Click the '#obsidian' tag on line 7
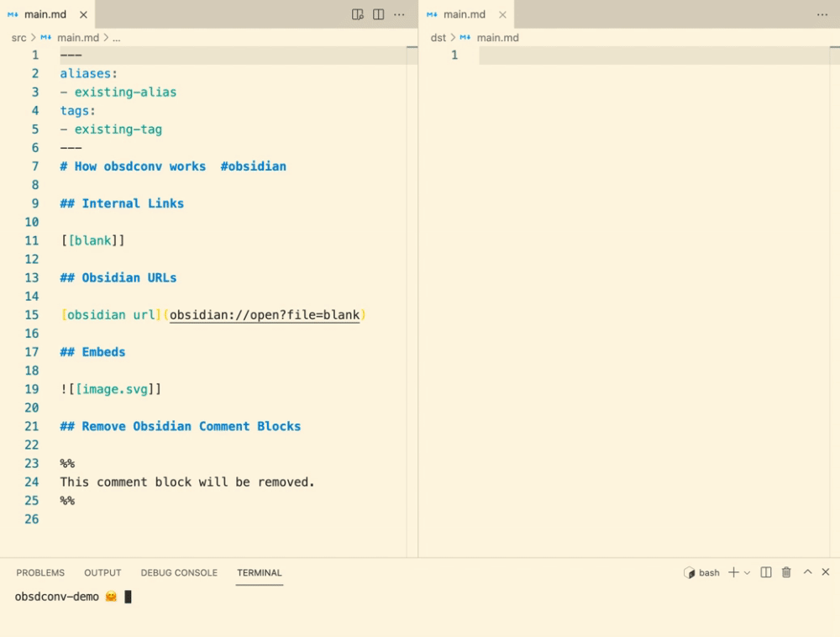840x637 pixels. tap(254, 166)
